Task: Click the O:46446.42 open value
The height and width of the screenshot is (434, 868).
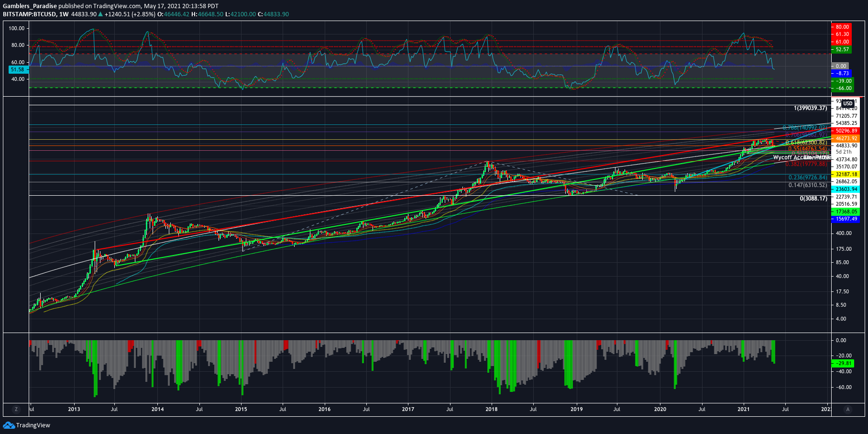Action: click(x=173, y=14)
